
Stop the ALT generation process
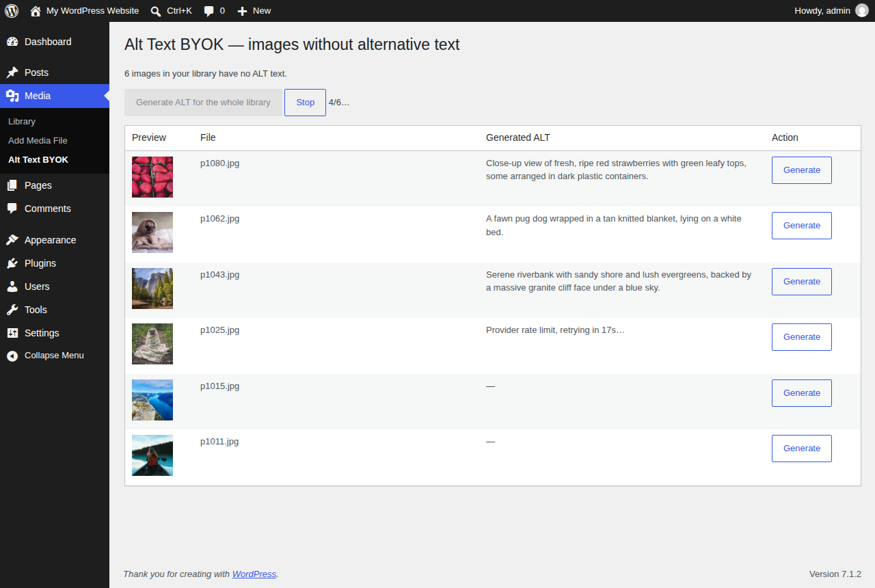(x=305, y=103)
